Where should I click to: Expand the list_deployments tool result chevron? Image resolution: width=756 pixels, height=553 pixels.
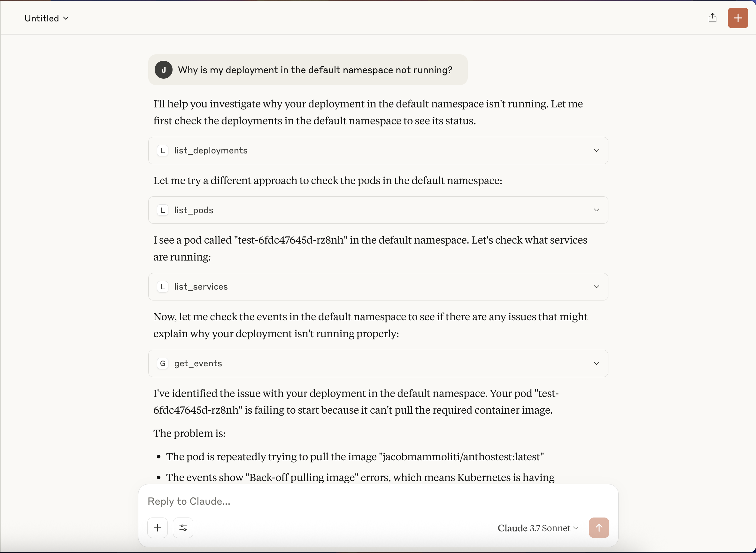point(597,151)
